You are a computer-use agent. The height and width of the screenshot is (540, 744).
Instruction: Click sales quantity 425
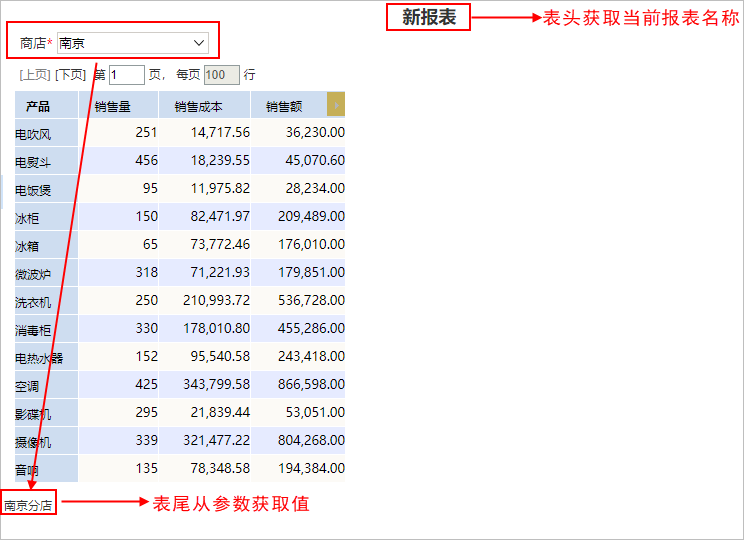(147, 384)
